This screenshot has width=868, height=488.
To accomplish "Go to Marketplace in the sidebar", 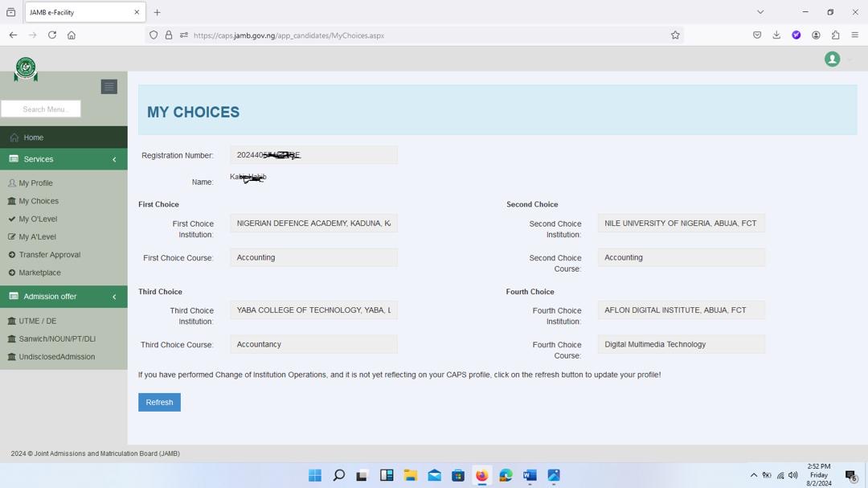I will click(39, 273).
